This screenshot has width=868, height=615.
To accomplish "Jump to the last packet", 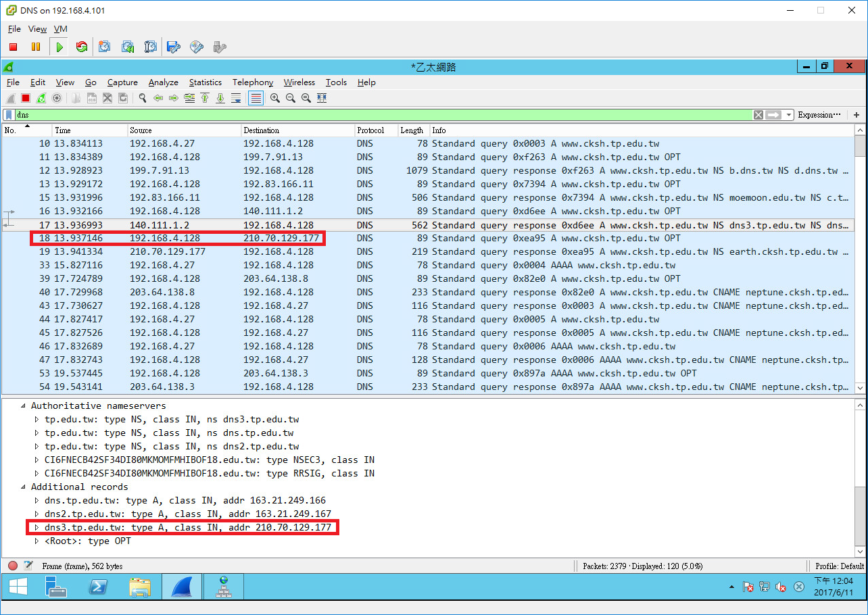I will (220, 98).
